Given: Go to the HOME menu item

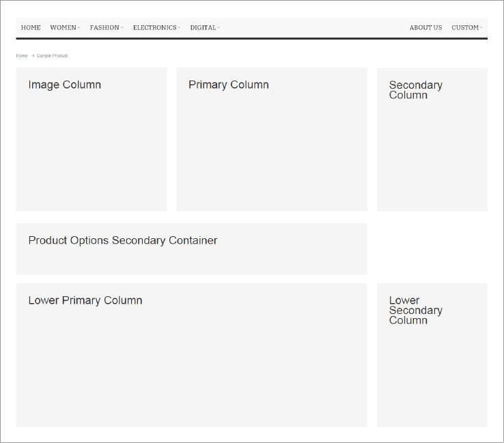Looking at the screenshot, I should (31, 28).
